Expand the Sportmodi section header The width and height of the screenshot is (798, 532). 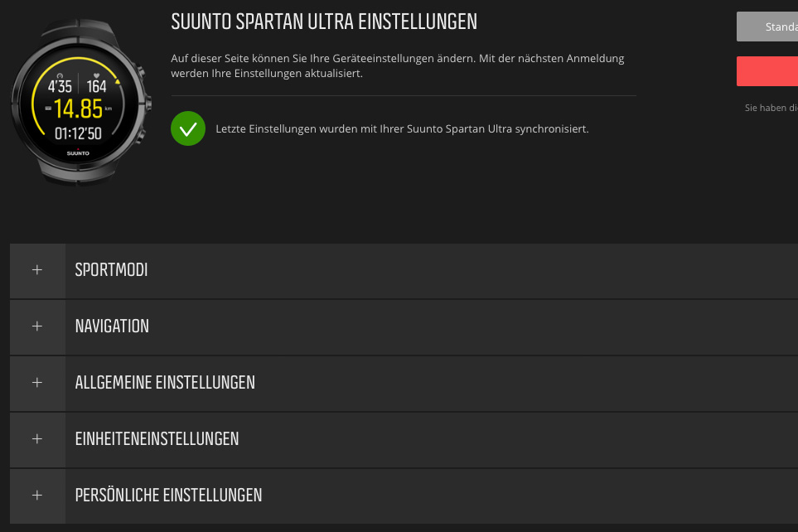click(x=112, y=270)
